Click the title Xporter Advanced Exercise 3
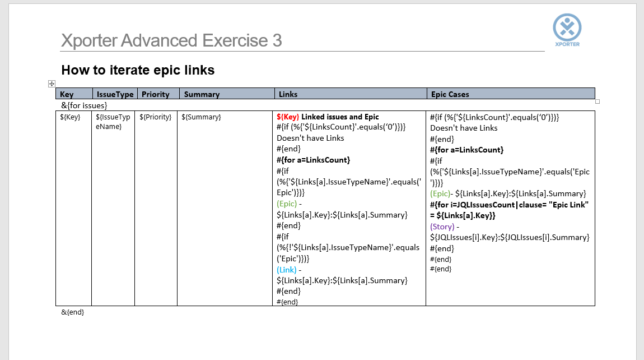The width and height of the screenshot is (644, 360). pos(171,40)
